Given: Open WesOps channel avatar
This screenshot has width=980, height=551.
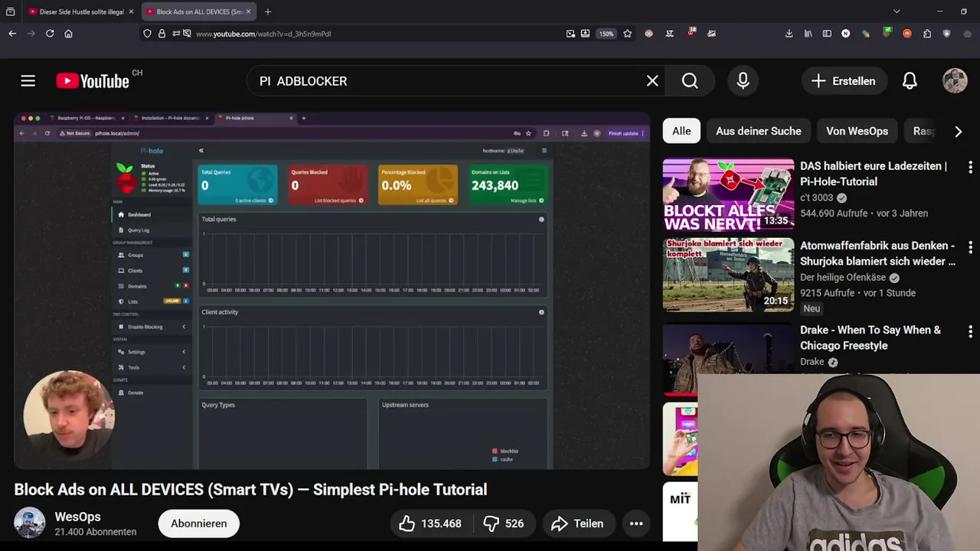Looking at the screenshot, I should (30, 523).
